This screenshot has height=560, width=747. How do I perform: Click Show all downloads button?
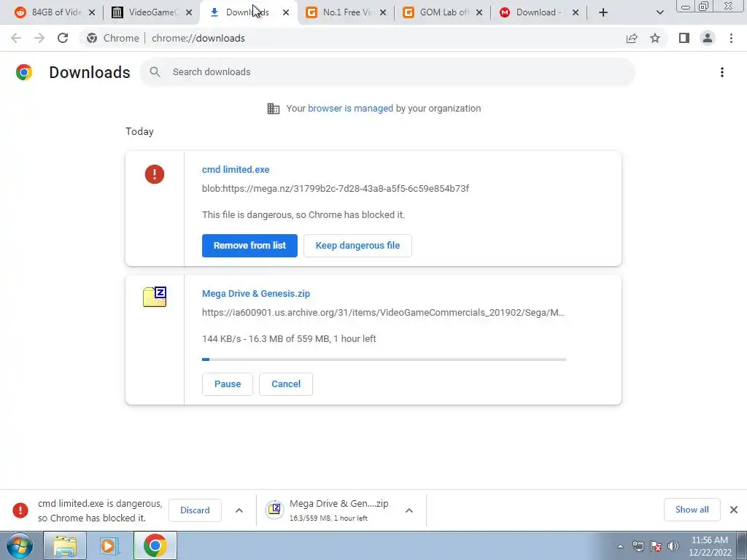tap(692, 510)
